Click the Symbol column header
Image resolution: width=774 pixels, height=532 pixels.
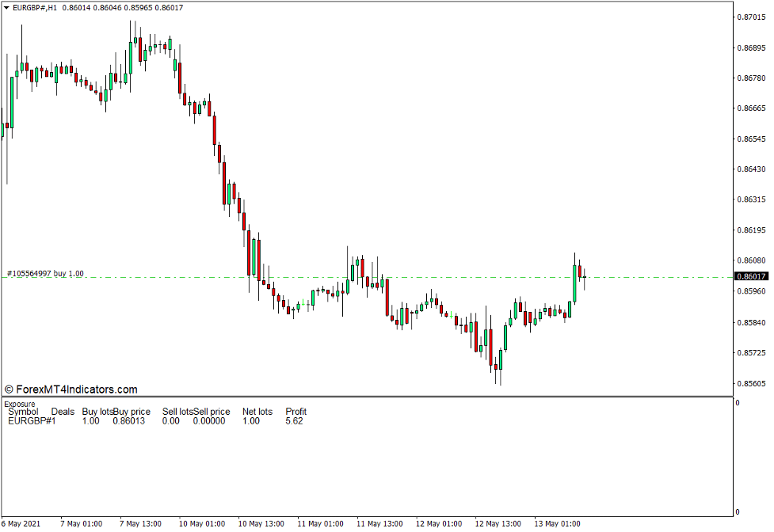coord(23,412)
